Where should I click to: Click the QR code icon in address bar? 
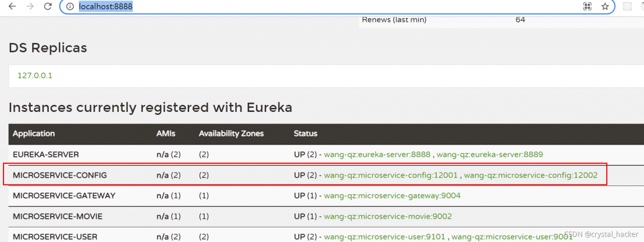(587, 7)
